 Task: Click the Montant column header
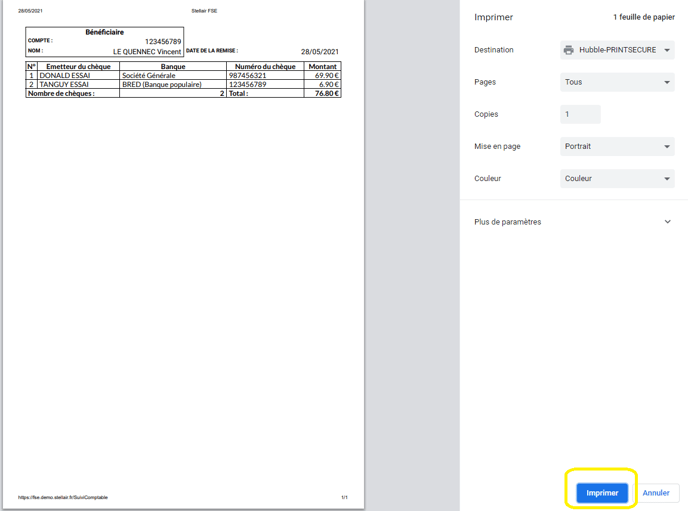point(323,66)
